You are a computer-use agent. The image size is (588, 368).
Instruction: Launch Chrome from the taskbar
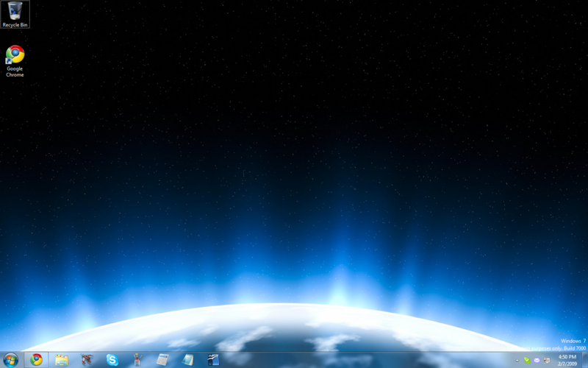tap(36, 360)
